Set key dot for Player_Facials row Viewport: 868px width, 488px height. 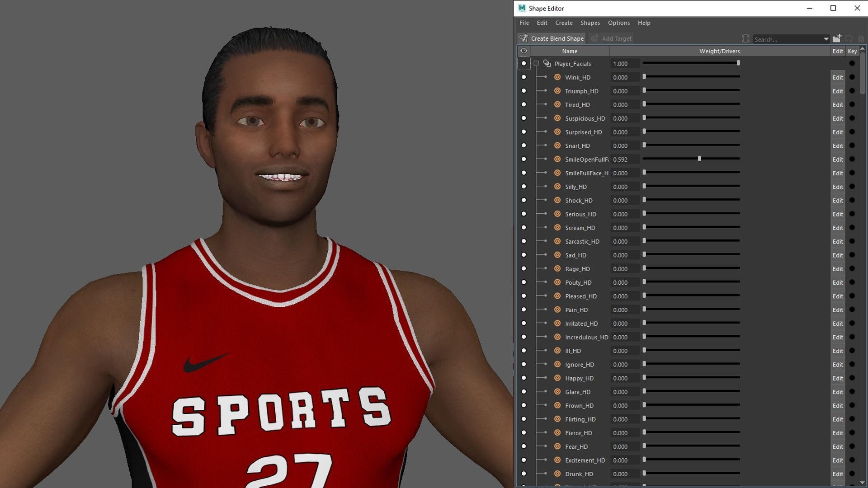(852, 64)
